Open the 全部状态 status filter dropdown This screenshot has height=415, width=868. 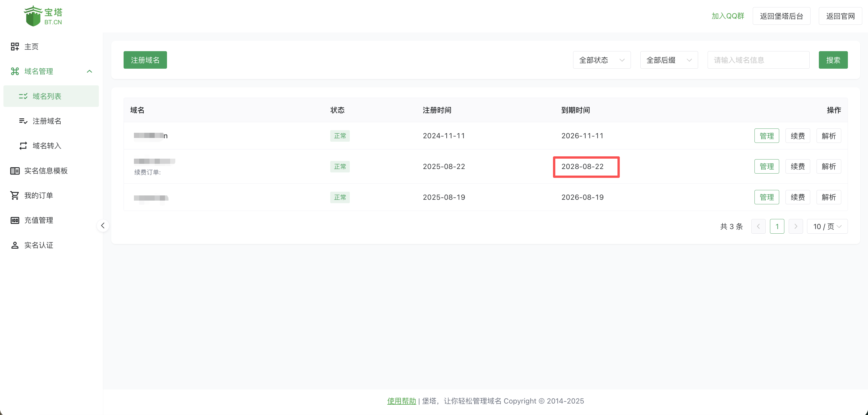(x=602, y=59)
